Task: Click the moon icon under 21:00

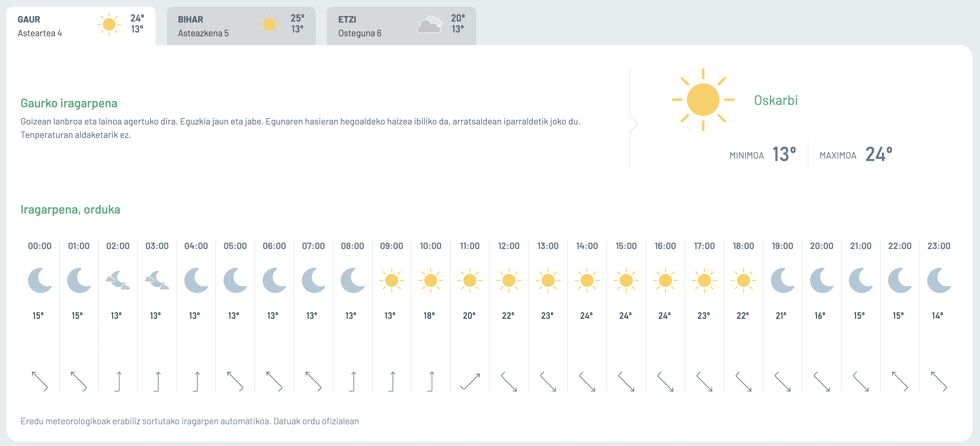Action: (x=861, y=280)
